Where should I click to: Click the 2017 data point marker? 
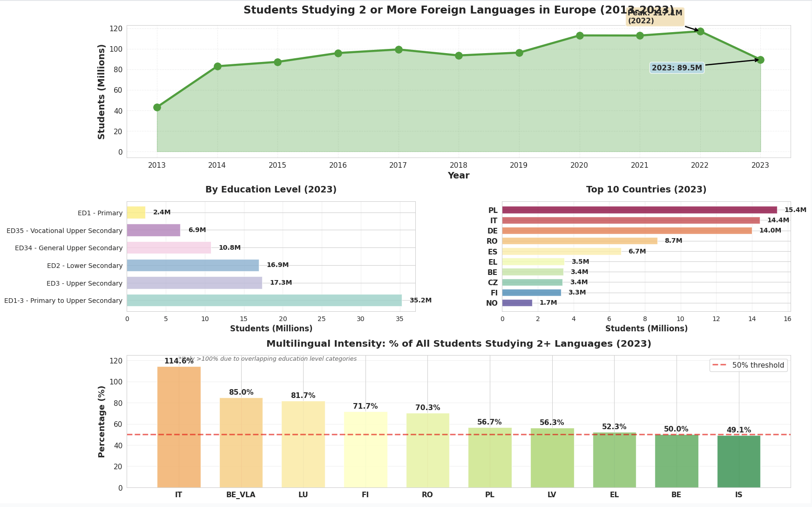(x=399, y=49)
